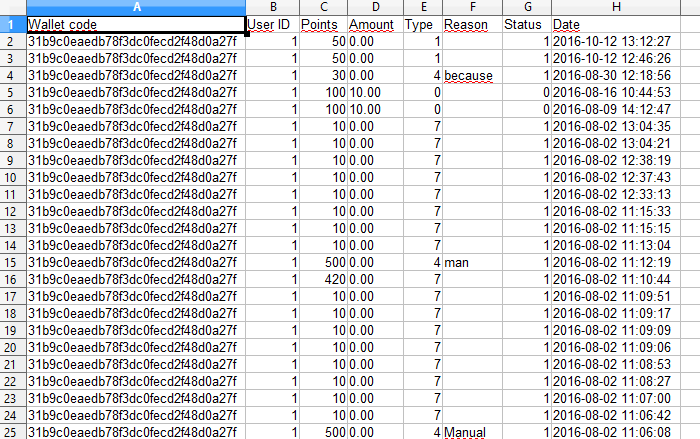
Task: Select the 'man' reason cell
Action: coord(472,262)
